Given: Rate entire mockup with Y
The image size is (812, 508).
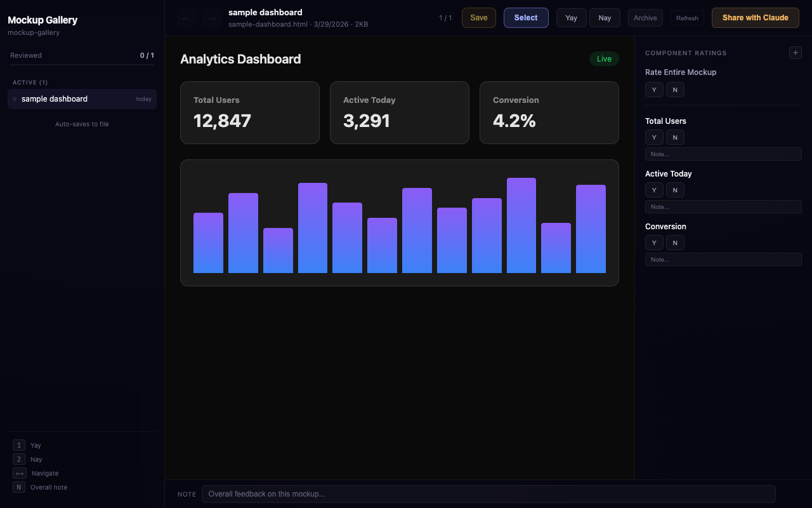Looking at the screenshot, I should click(654, 90).
